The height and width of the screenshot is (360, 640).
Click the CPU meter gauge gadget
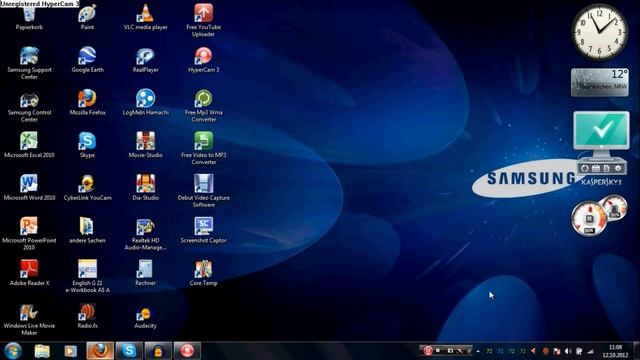click(x=589, y=219)
